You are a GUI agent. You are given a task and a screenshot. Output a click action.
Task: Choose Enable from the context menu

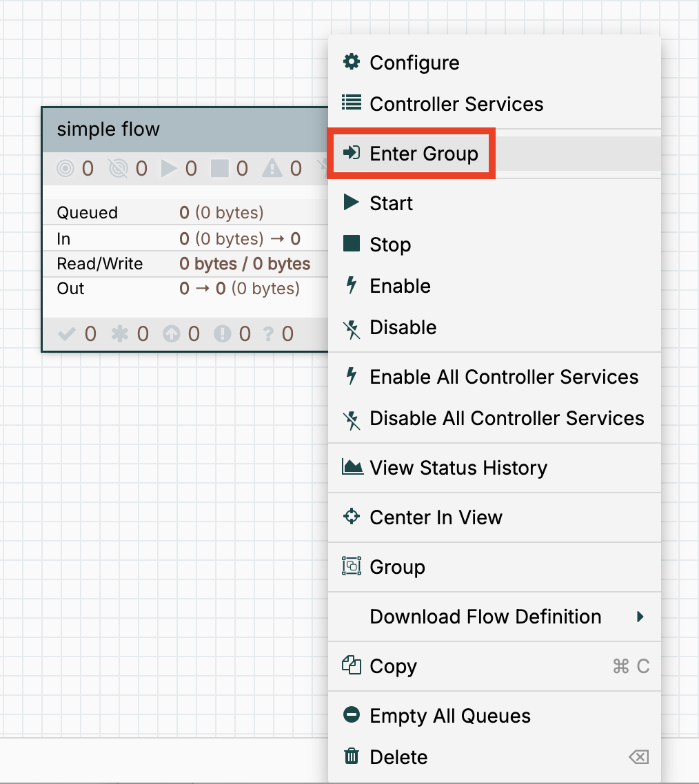coord(400,286)
